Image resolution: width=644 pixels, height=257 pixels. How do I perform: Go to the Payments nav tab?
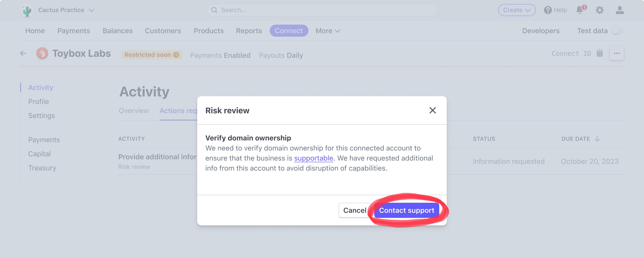coord(73,31)
